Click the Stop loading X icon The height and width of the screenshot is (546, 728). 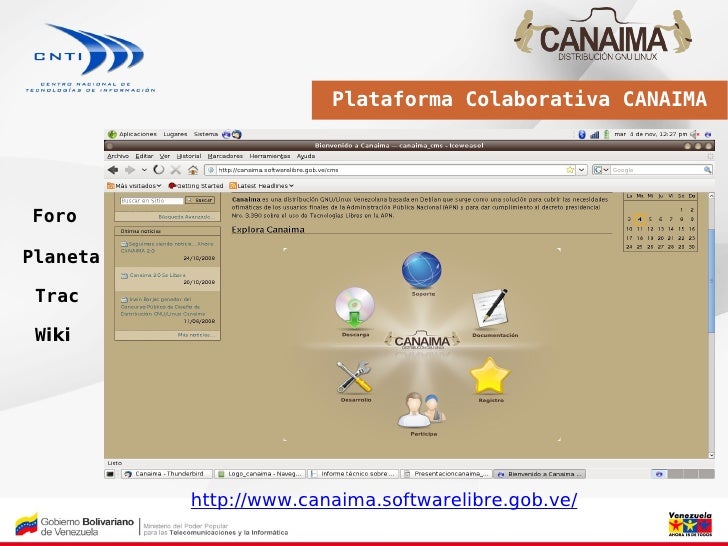click(176, 170)
